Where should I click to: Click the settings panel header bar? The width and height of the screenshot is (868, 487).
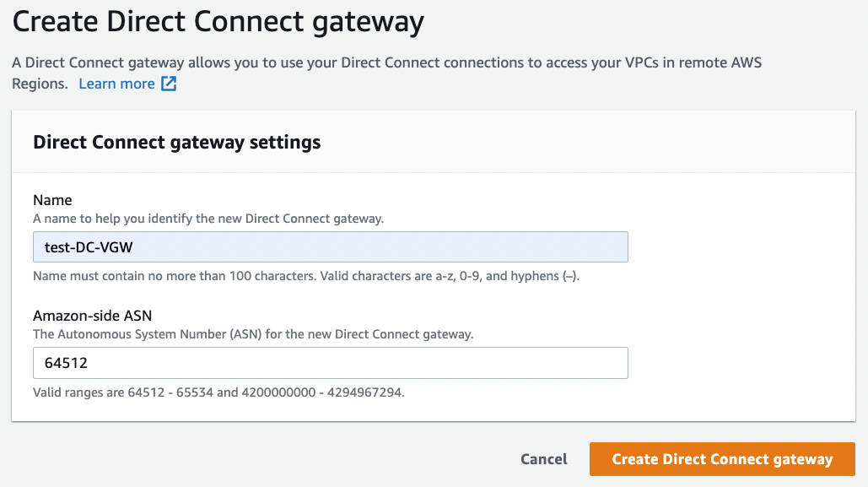[x=434, y=142]
